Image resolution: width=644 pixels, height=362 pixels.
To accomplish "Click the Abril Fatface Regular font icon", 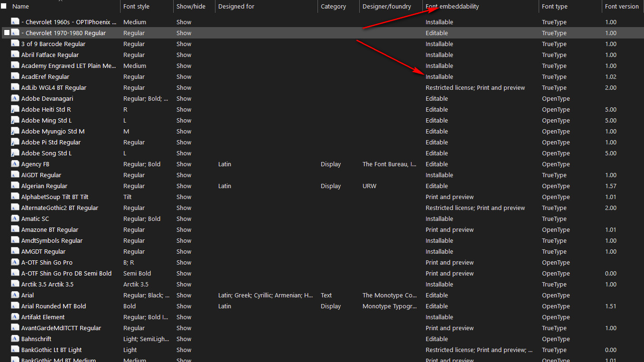I will click(x=15, y=55).
